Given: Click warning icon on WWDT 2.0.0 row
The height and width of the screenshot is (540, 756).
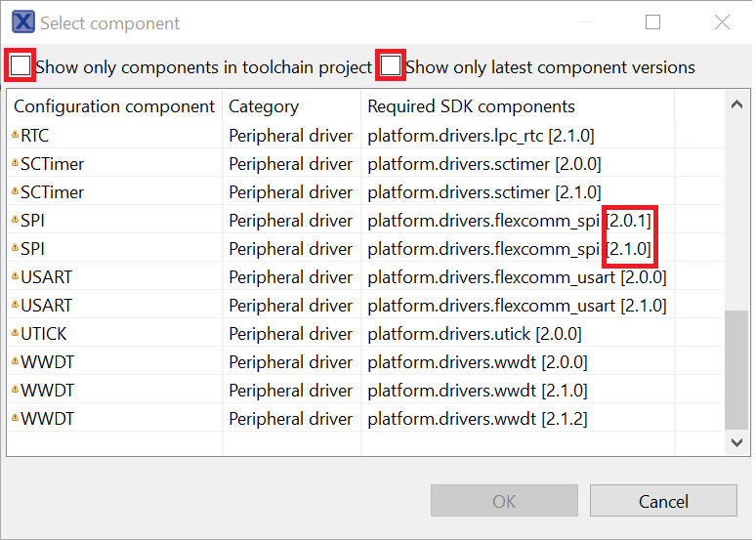Looking at the screenshot, I should coord(15,361).
